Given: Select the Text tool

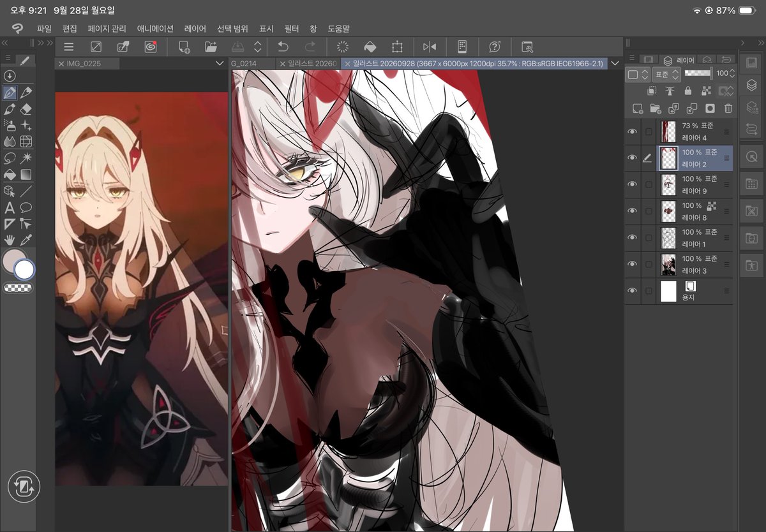Looking at the screenshot, I should click(10, 207).
